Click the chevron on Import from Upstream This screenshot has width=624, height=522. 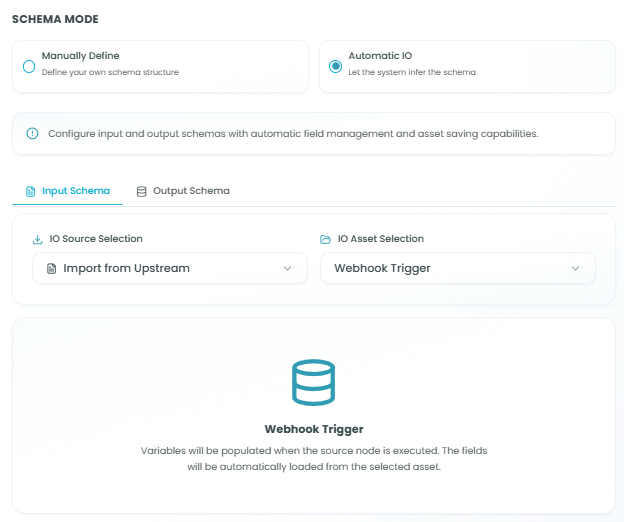(x=287, y=268)
